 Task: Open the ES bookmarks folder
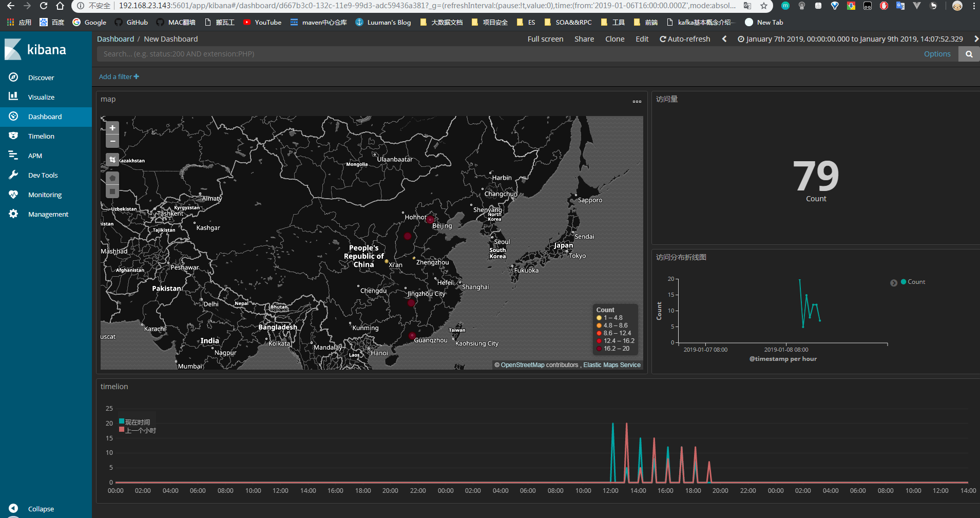[526, 23]
